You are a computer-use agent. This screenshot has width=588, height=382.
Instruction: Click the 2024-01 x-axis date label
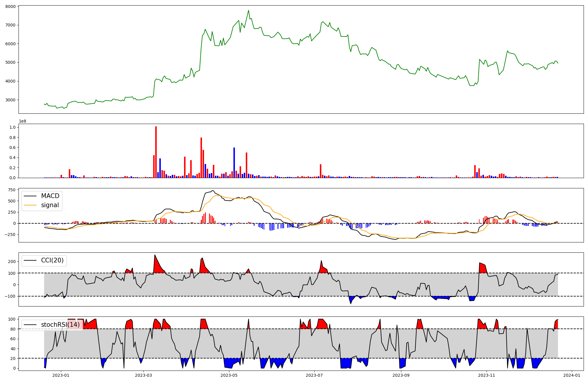572,375
